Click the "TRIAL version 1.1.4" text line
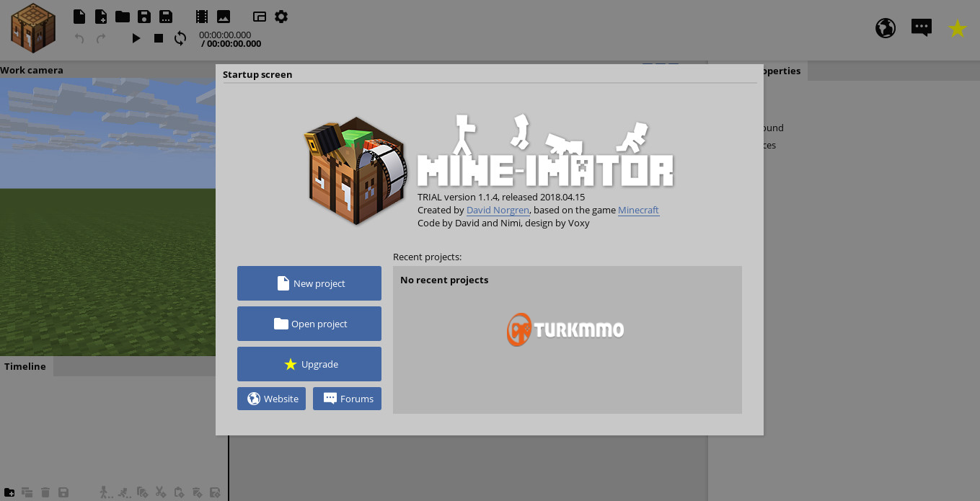This screenshot has width=980, height=501. coord(501,197)
